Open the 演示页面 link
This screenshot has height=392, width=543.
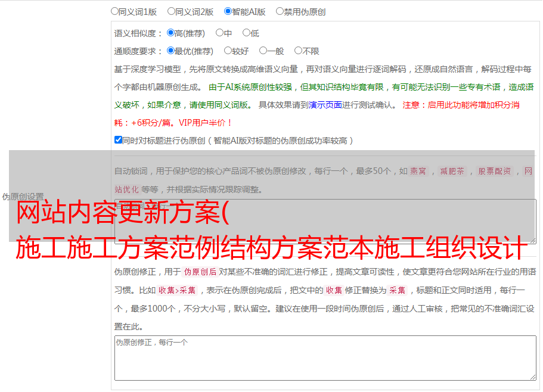click(x=325, y=105)
